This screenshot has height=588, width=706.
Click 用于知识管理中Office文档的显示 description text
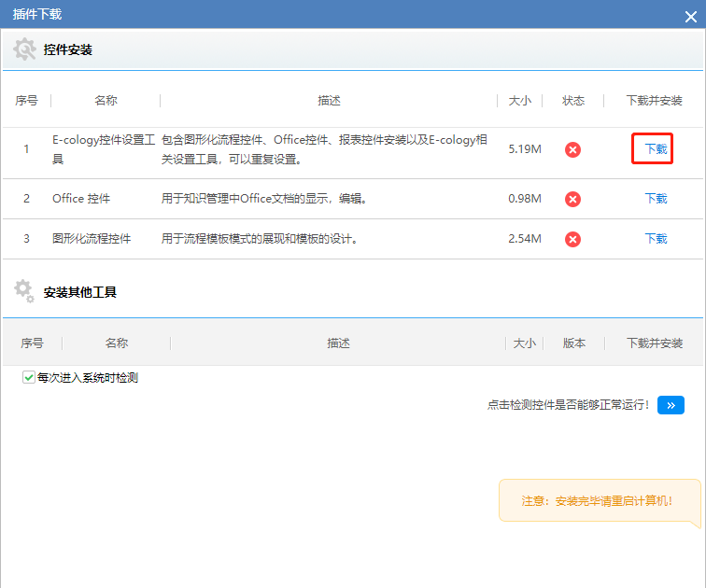click(x=264, y=199)
